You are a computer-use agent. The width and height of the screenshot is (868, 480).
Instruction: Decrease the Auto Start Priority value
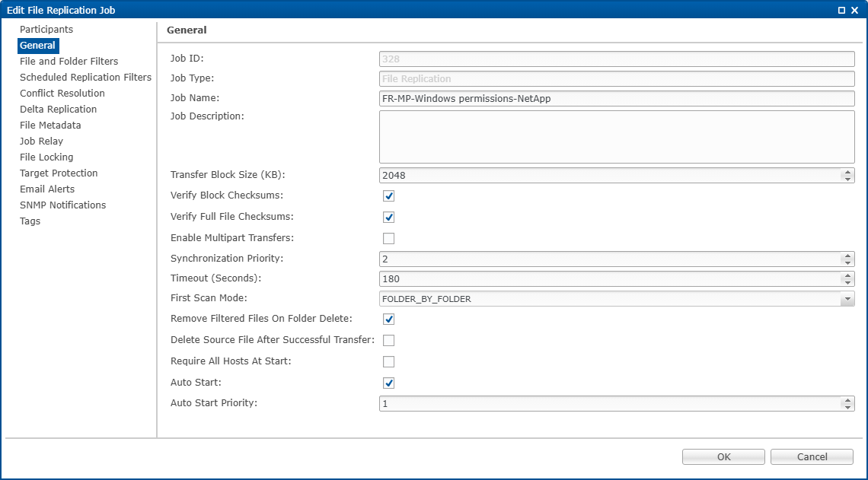pos(847,407)
